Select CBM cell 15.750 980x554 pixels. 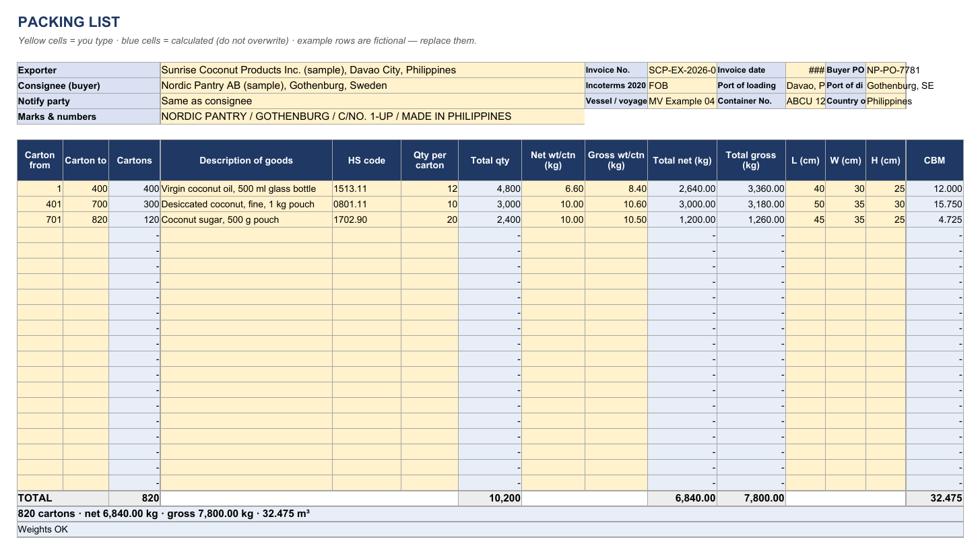(935, 205)
